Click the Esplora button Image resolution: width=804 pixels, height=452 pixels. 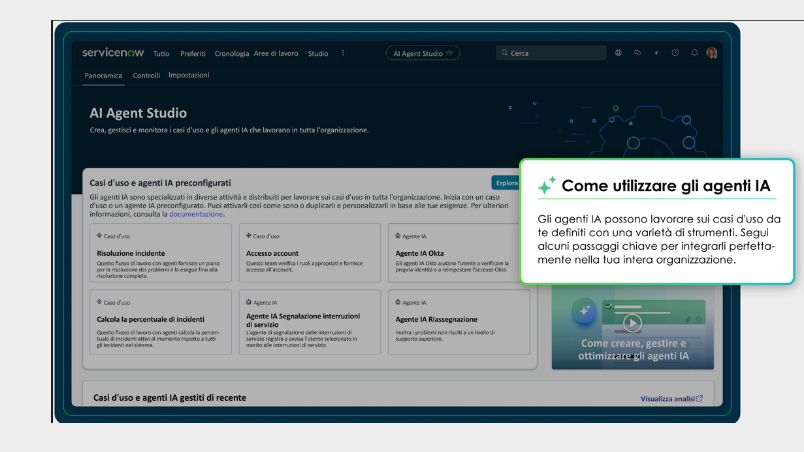(506, 183)
